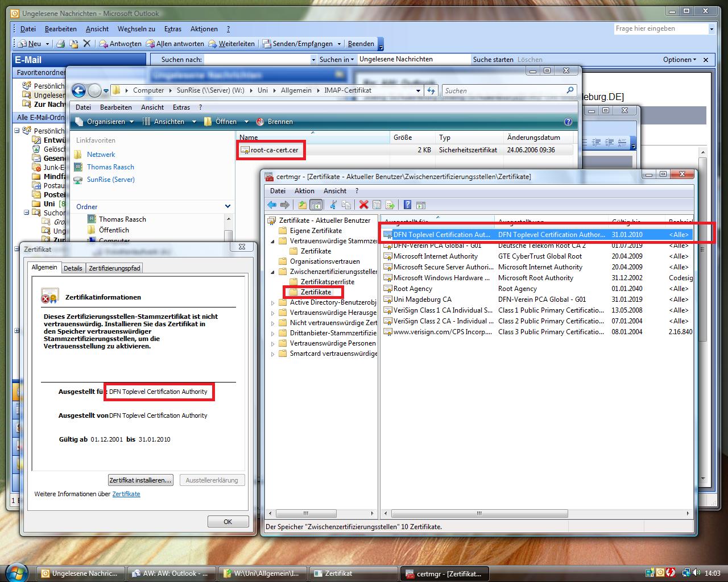The image size is (728, 582).
Task: Print icon in Outlook toolbar
Action: [60, 44]
